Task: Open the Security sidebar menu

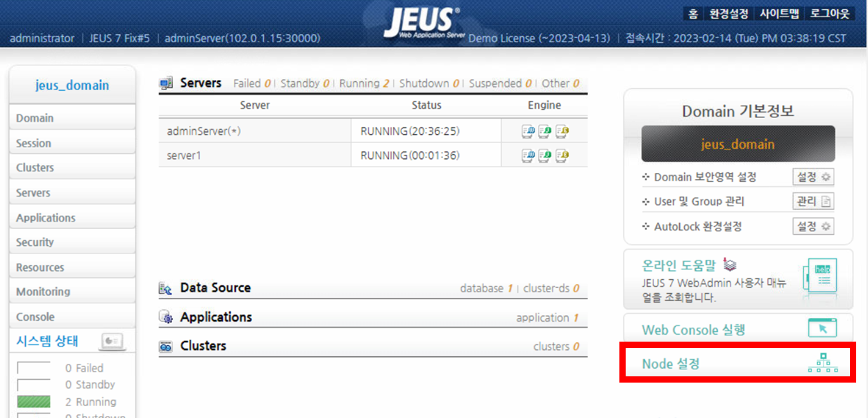Action: (72, 242)
